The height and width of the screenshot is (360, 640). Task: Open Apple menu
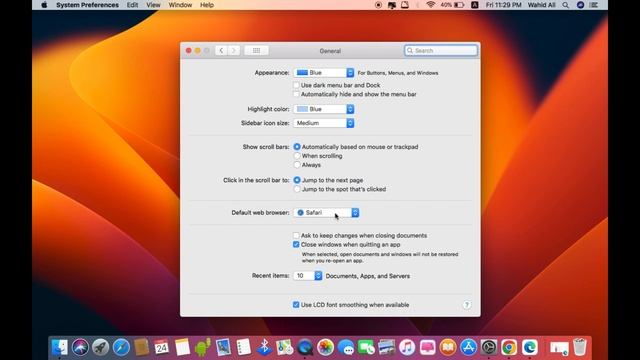coord(44,5)
